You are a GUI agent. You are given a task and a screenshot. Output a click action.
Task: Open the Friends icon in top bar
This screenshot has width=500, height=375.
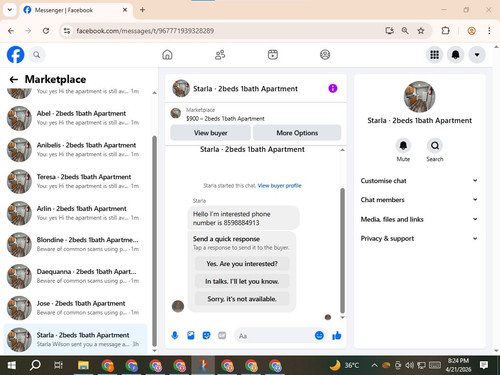220,55
